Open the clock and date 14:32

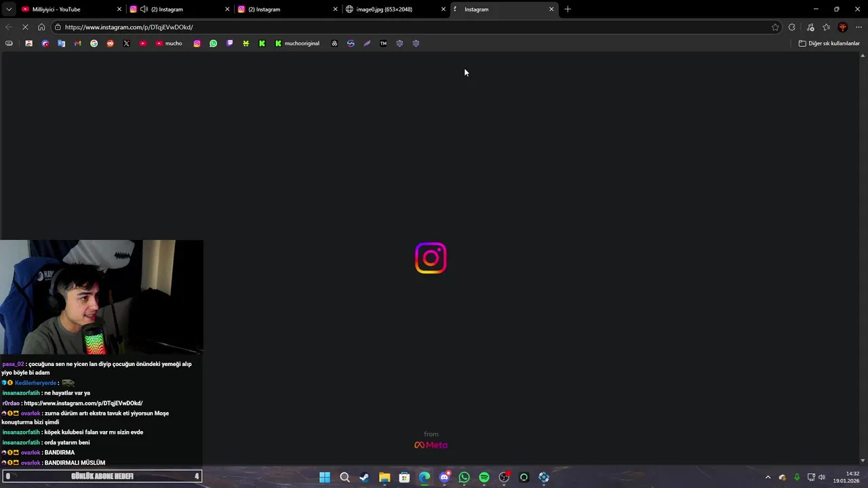tap(846, 477)
